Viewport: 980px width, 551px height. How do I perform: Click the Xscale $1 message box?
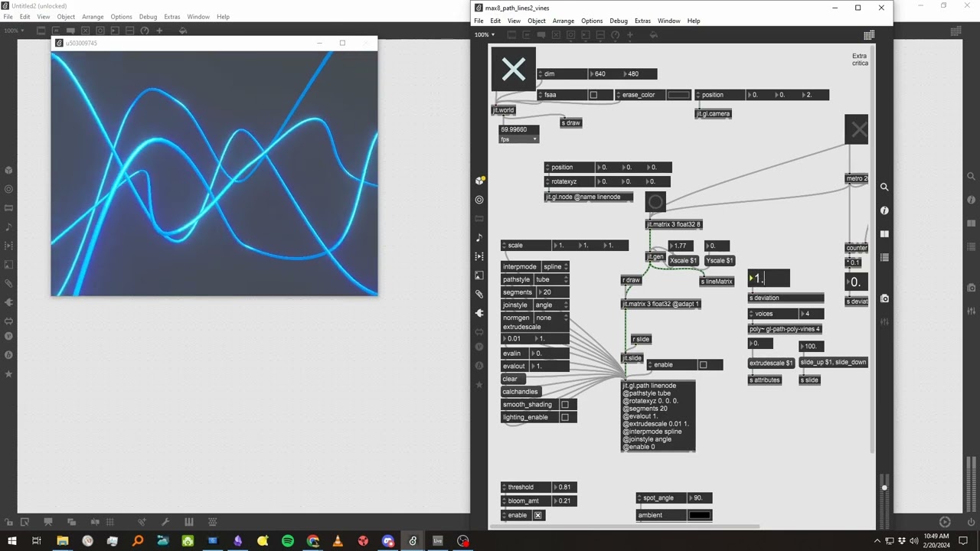point(684,260)
